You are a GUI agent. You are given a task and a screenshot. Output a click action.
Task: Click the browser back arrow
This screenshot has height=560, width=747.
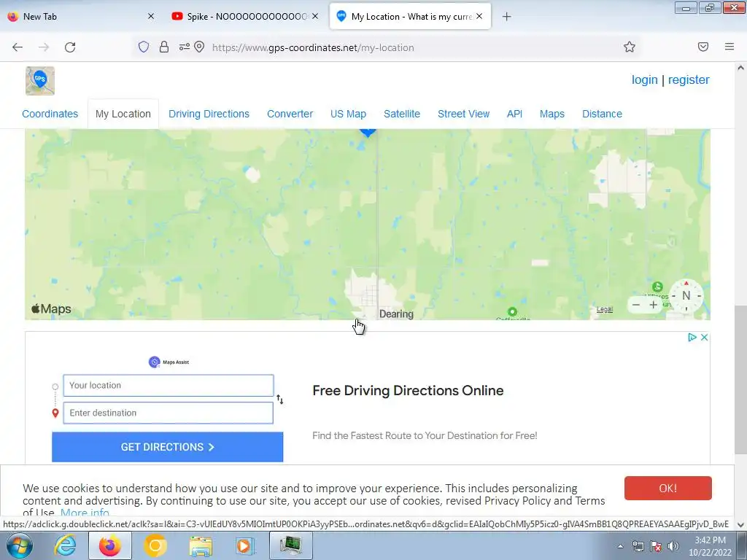pos(18,47)
